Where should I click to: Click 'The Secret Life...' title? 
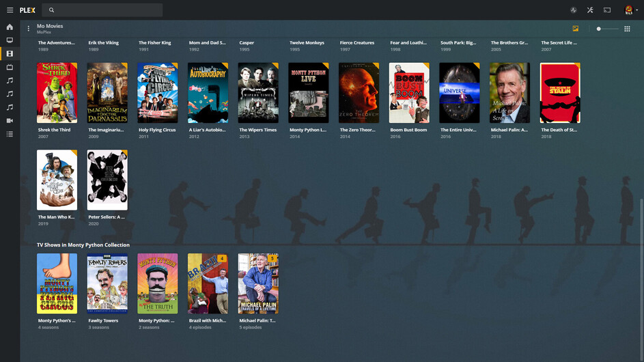[559, 43]
